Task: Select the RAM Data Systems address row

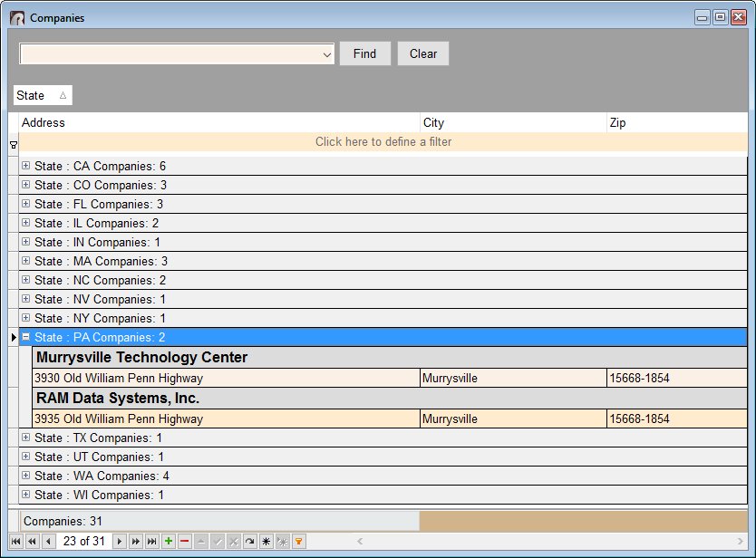Action: pyautogui.click(x=218, y=419)
